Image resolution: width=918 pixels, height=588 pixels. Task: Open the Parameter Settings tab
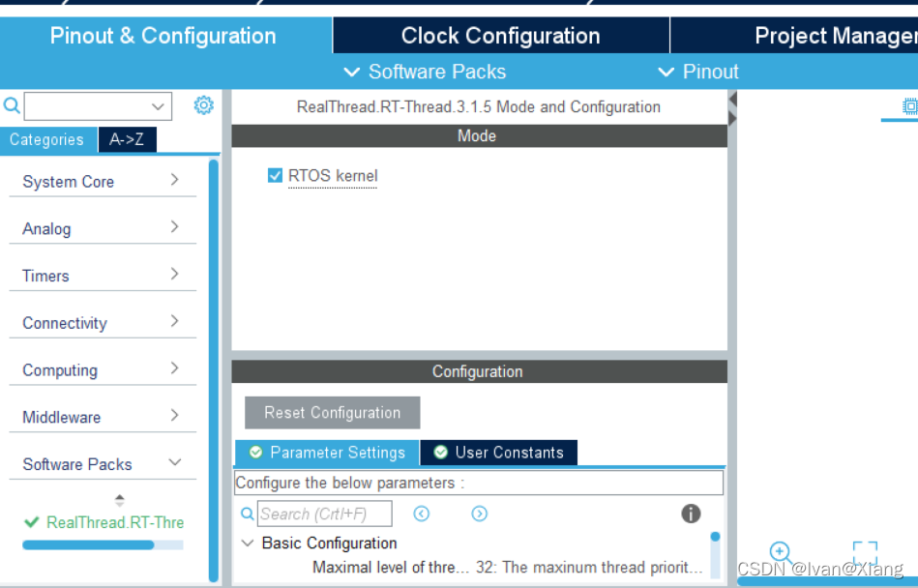click(327, 453)
